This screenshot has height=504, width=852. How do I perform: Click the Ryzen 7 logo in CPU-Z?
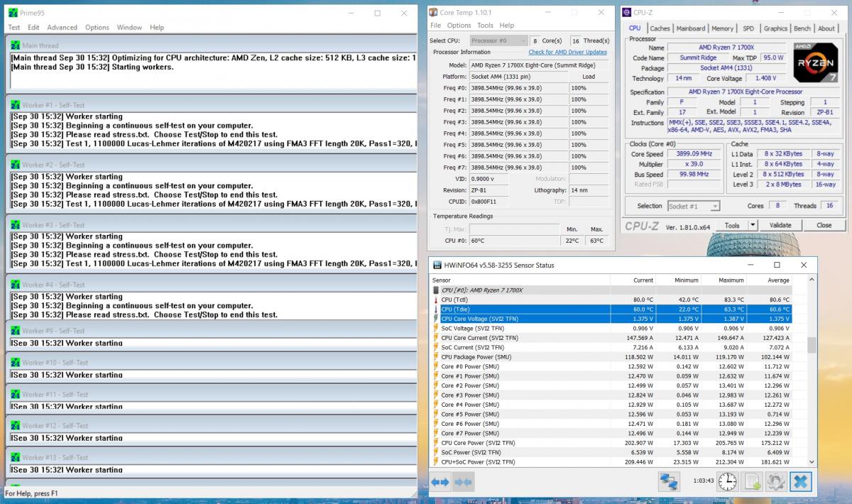[x=816, y=65]
